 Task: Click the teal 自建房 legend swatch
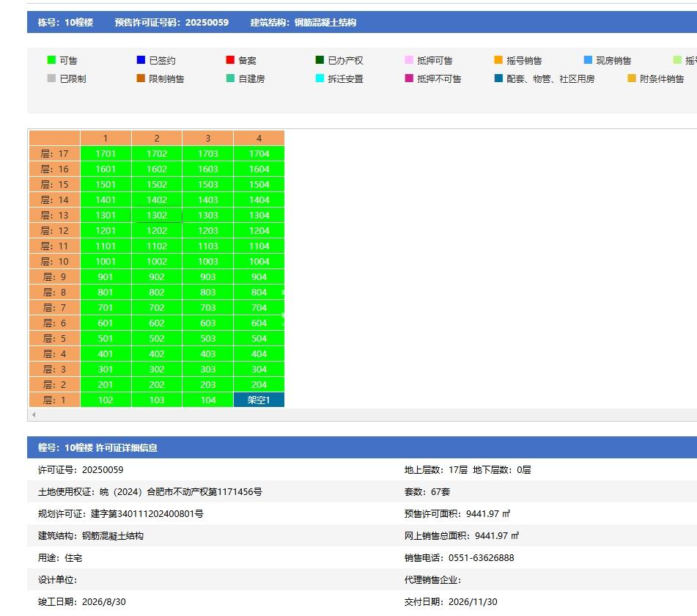(x=230, y=78)
